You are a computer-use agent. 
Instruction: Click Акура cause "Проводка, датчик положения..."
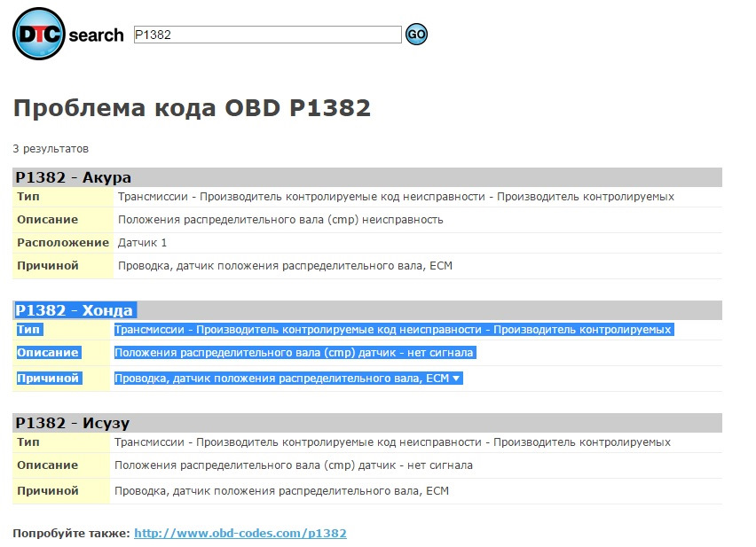[285, 266]
